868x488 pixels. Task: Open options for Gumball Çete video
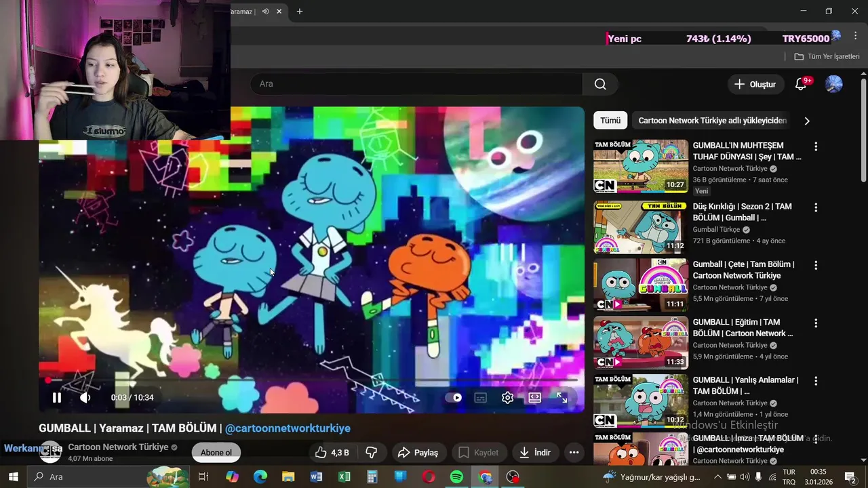click(816, 265)
